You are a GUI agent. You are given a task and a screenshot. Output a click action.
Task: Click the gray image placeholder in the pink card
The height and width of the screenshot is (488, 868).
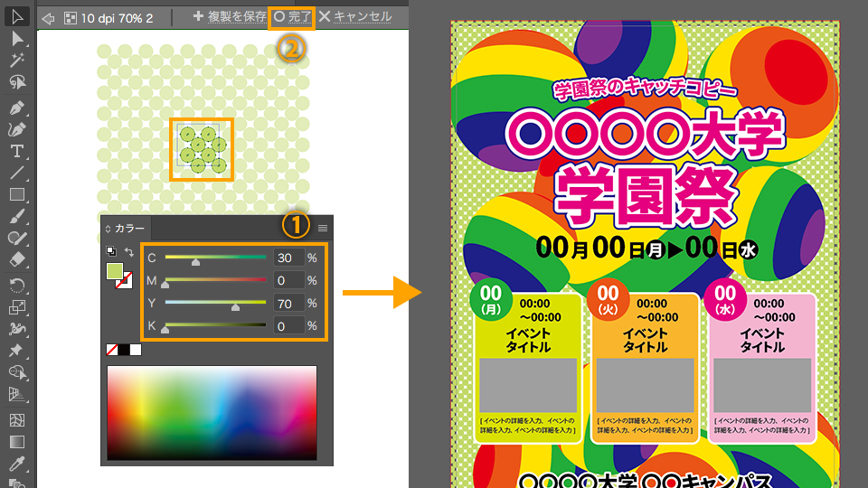tap(762, 385)
